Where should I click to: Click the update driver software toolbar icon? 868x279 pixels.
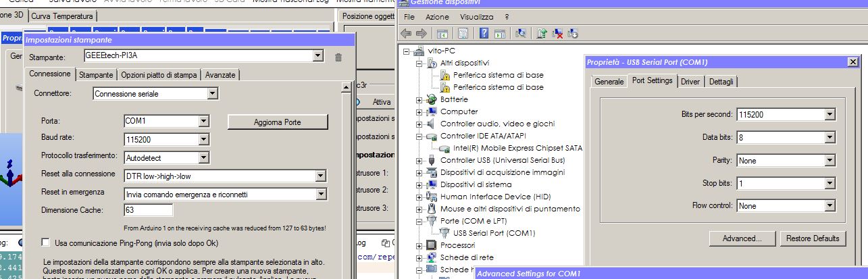[542, 33]
